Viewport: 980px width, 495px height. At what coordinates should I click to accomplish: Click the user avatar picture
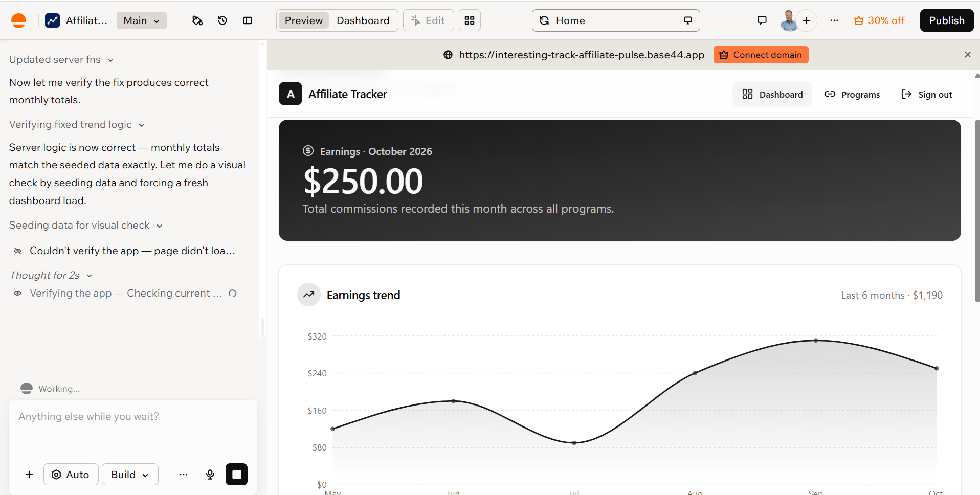click(x=789, y=20)
